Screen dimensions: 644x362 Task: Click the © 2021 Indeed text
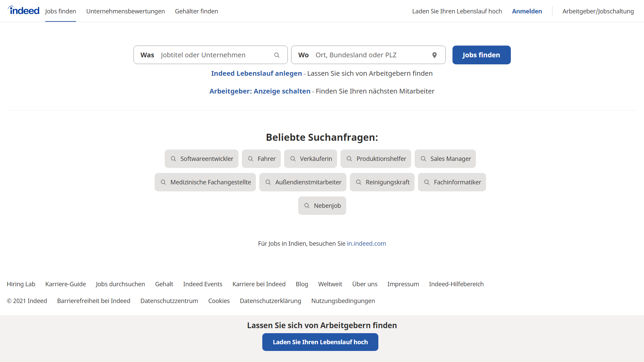coord(27,301)
